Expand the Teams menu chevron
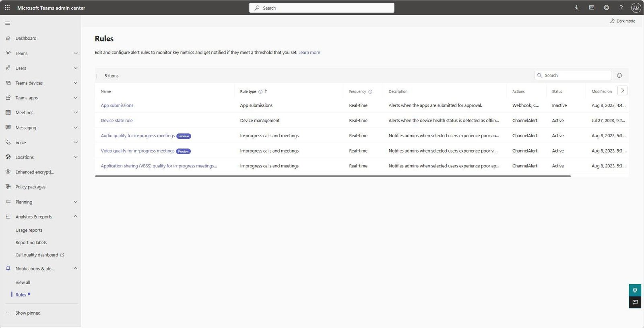Image resolution: width=644 pixels, height=328 pixels. coord(75,53)
